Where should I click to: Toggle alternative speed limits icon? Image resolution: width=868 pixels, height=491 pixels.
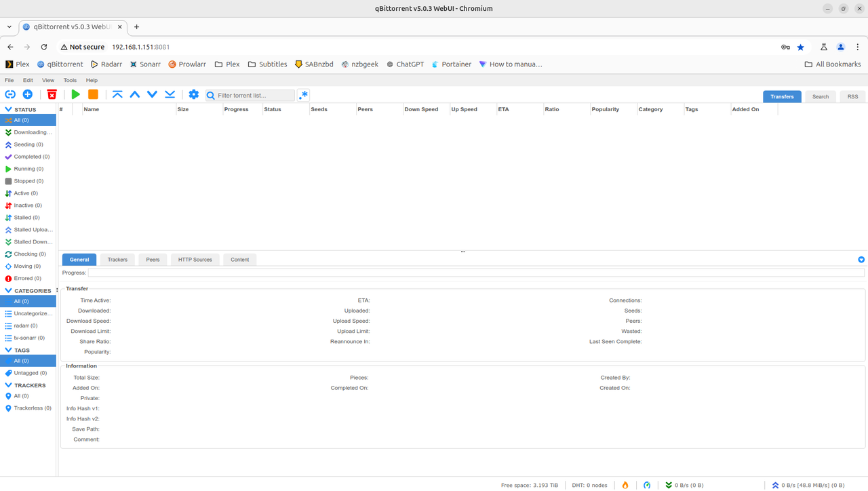(x=647, y=485)
